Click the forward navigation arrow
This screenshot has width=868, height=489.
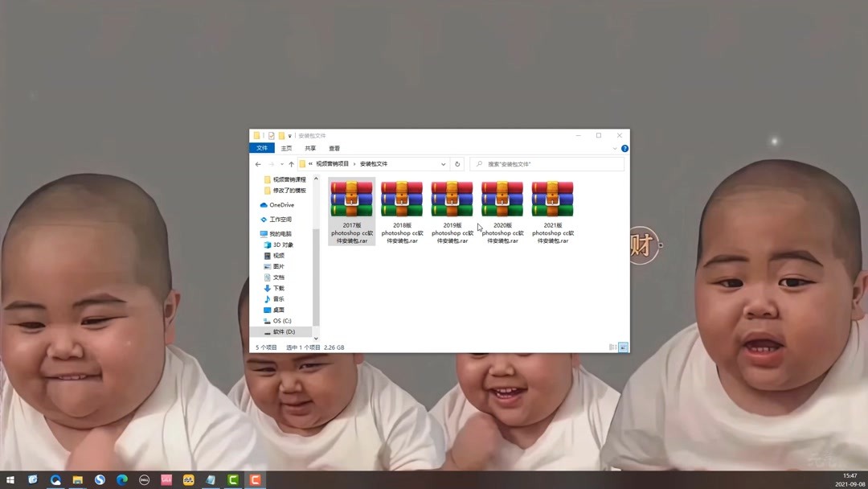pyautogui.click(x=271, y=163)
